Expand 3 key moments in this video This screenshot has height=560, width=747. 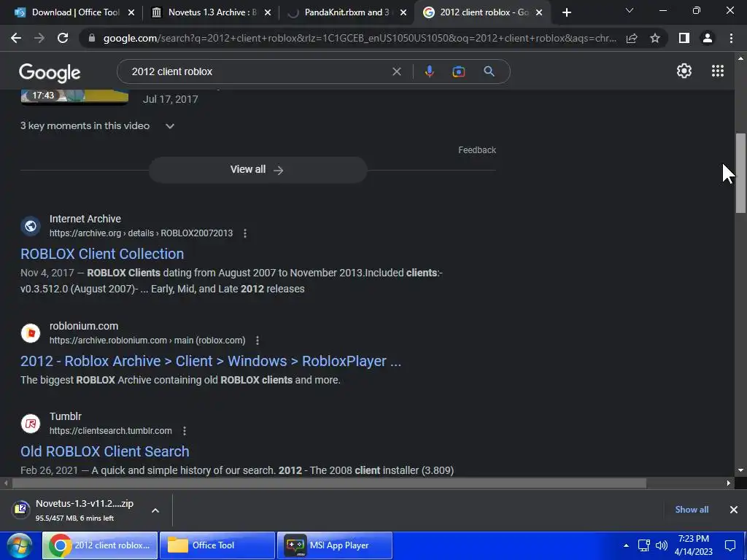click(x=169, y=126)
